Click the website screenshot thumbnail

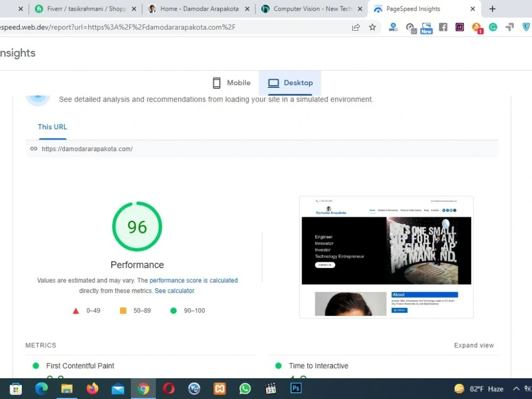[386, 257]
